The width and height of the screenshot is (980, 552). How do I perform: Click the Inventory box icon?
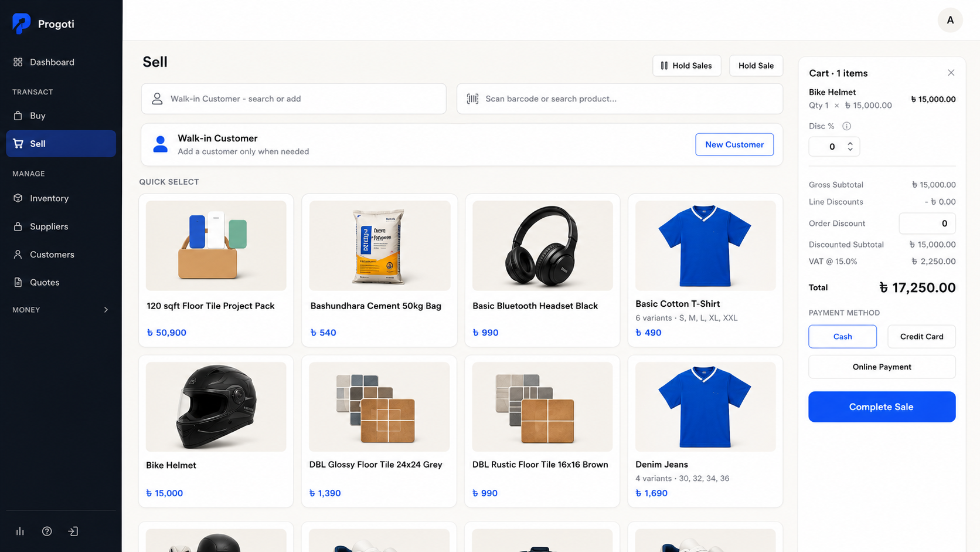pyautogui.click(x=18, y=198)
